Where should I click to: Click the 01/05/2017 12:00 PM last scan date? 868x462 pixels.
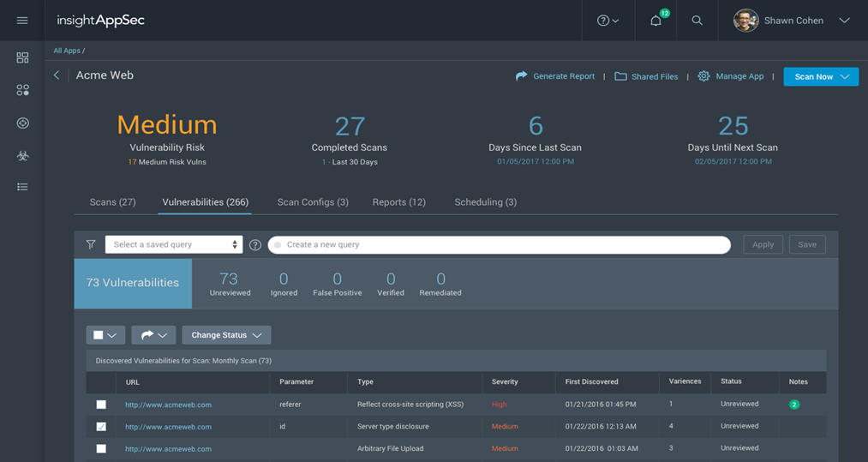pyautogui.click(x=536, y=161)
